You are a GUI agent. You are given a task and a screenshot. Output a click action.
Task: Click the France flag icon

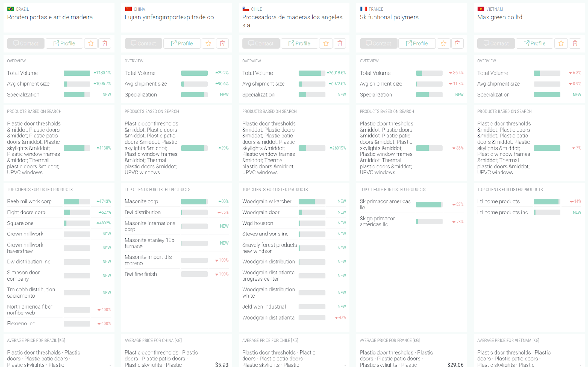tap(363, 9)
